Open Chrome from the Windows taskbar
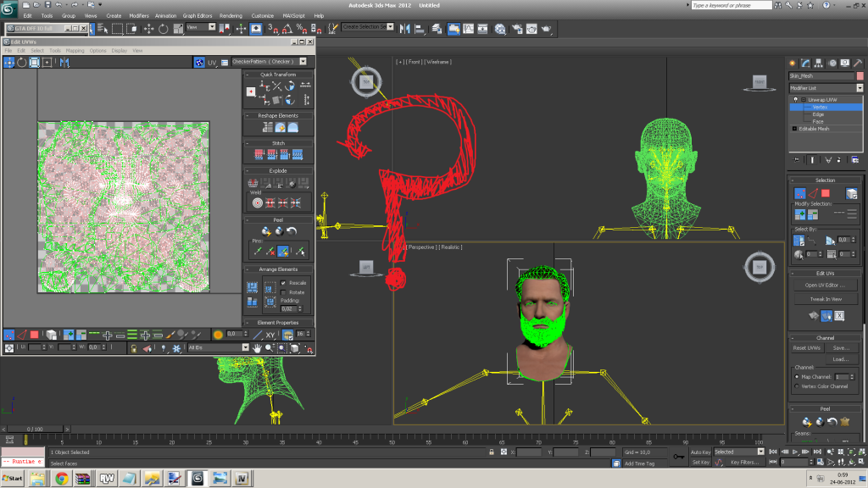 pos(61,479)
